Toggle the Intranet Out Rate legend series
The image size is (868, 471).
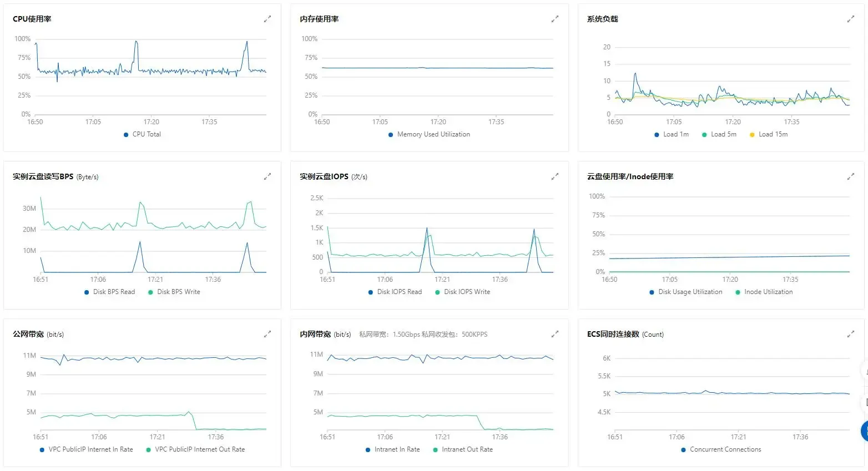point(463,449)
